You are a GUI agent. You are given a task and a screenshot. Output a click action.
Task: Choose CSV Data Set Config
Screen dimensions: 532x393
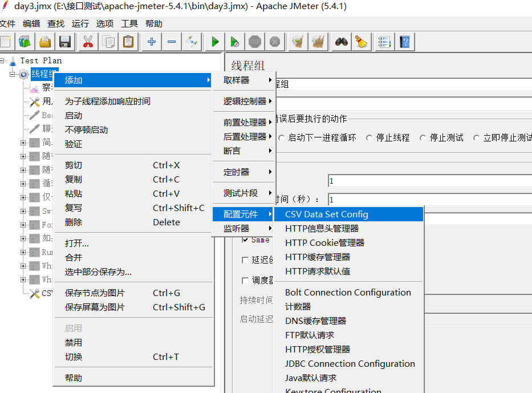tap(349, 214)
